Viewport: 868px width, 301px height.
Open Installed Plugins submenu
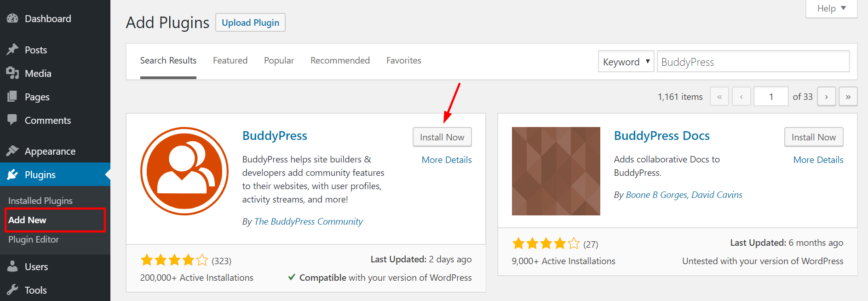(x=40, y=201)
